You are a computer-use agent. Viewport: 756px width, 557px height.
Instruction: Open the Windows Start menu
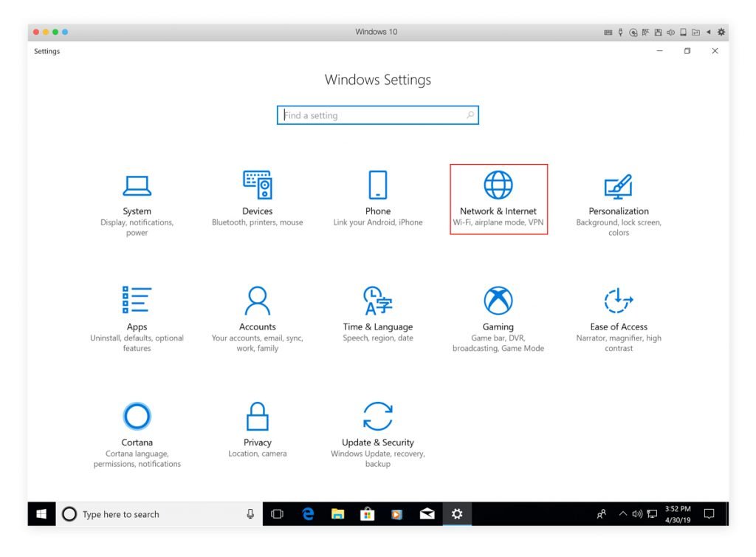point(41,514)
